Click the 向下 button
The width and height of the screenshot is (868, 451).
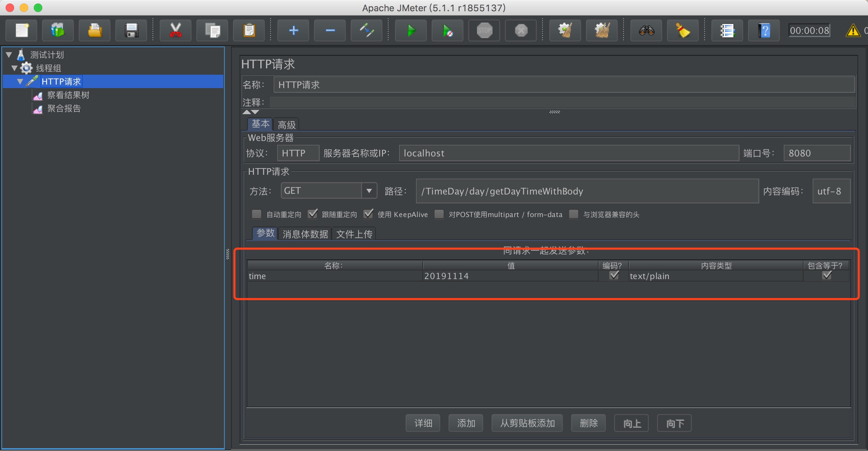(675, 423)
